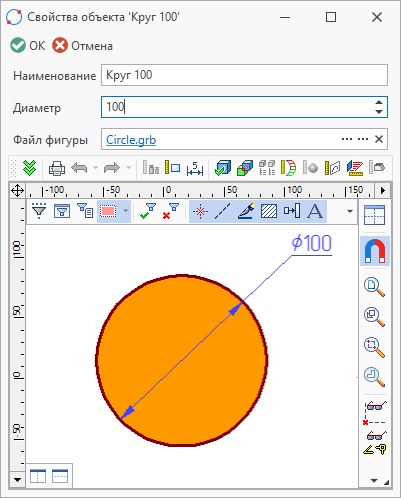Click the Undo arrow

coord(79,168)
